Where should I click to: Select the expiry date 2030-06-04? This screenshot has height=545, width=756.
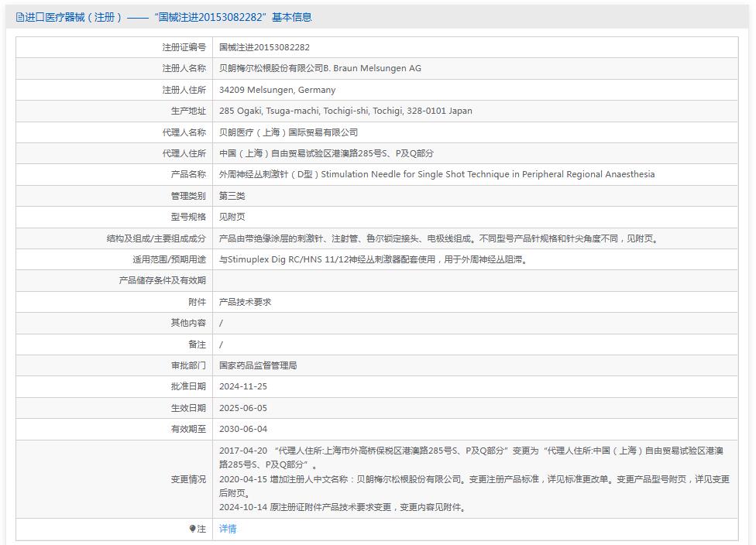[x=245, y=428]
